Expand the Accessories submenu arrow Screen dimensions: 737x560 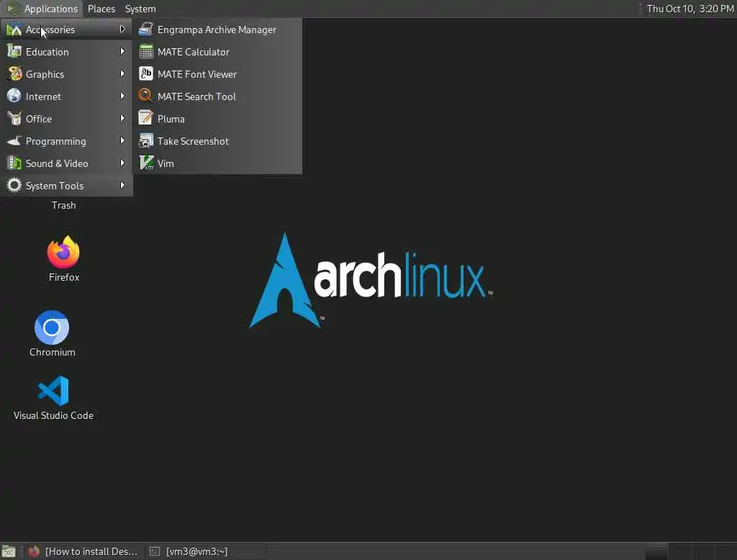pos(122,30)
